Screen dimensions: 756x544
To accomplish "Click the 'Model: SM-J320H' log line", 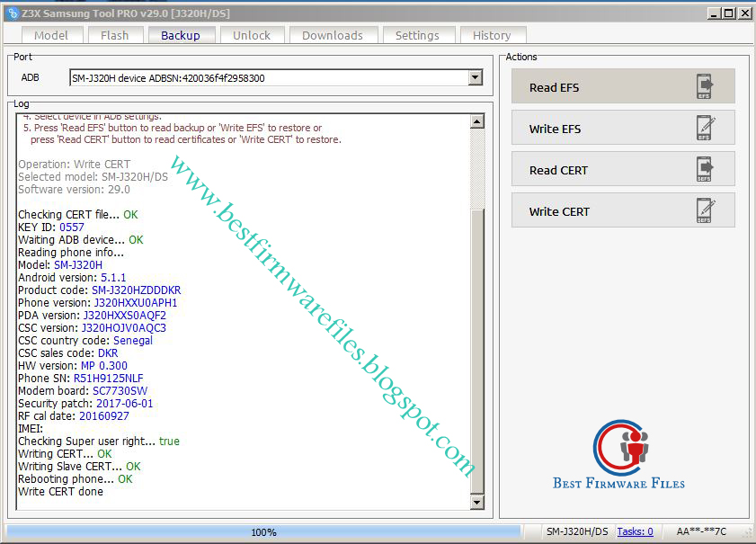I will 60,265.
